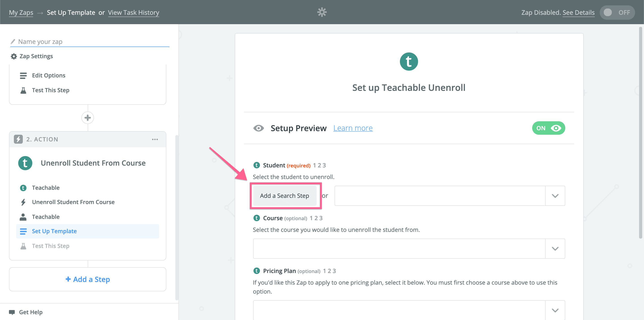Click the flask icon in trigger step
Screen dimensions: 644x320
point(23,90)
